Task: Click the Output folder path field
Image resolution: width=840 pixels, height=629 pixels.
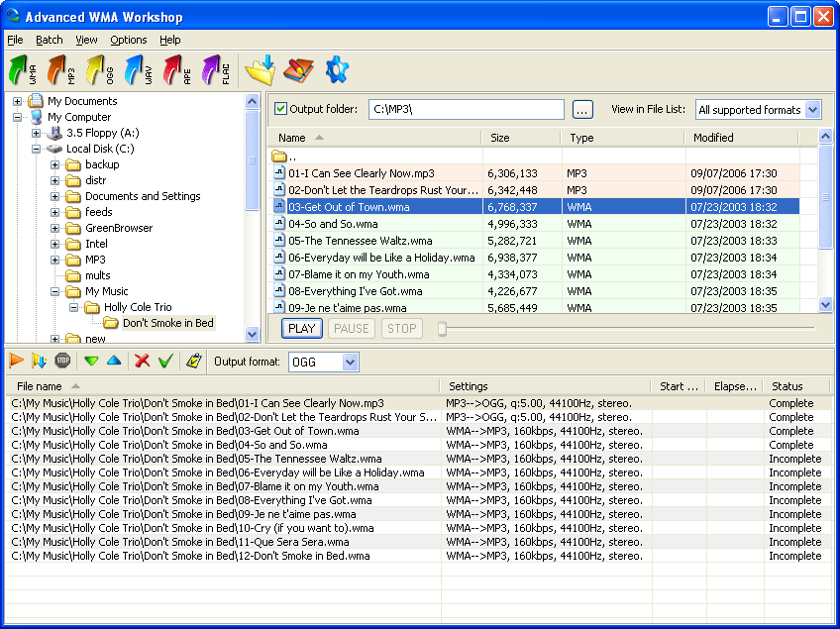Action: tap(467, 109)
